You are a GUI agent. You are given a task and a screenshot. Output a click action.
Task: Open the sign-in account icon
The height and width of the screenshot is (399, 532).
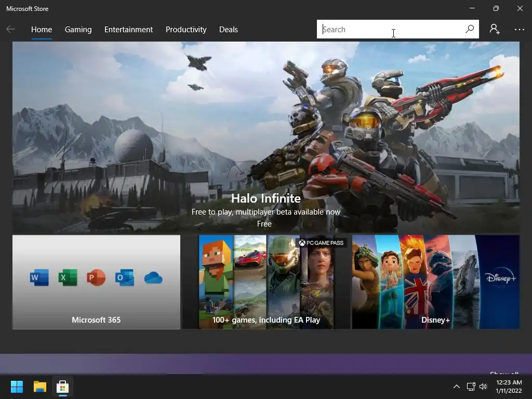(x=495, y=29)
